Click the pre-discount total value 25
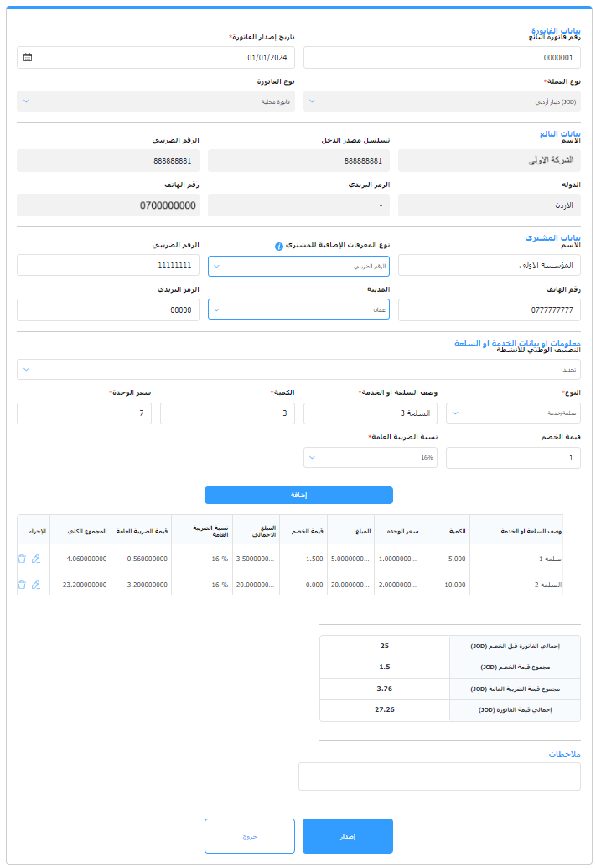Image resolution: width=596 pixels, height=868 pixels. [x=385, y=646]
